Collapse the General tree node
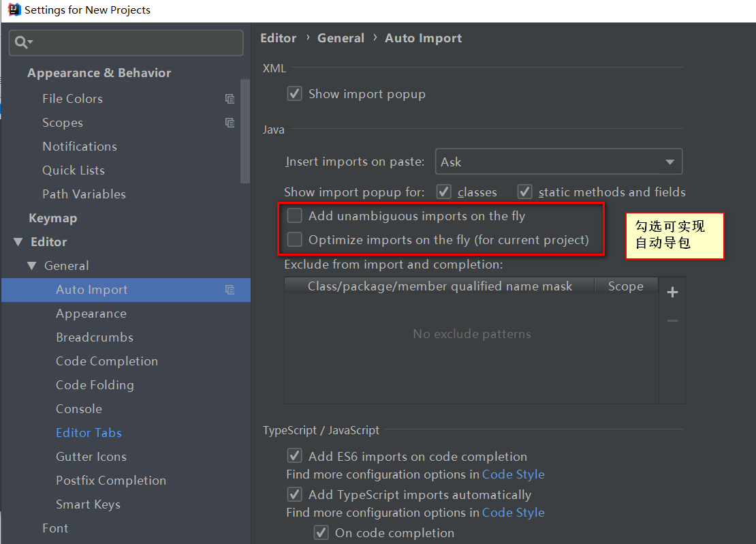The height and width of the screenshot is (544, 756). [32, 265]
